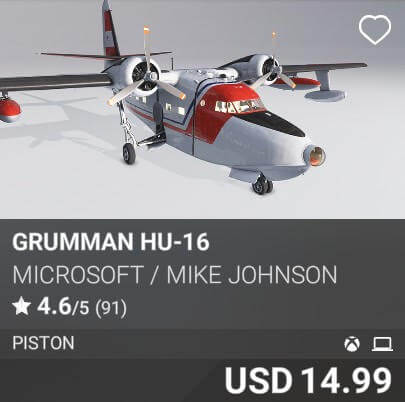Click the main landing gear wheel
The height and width of the screenshot is (402, 405).
(x=129, y=153)
